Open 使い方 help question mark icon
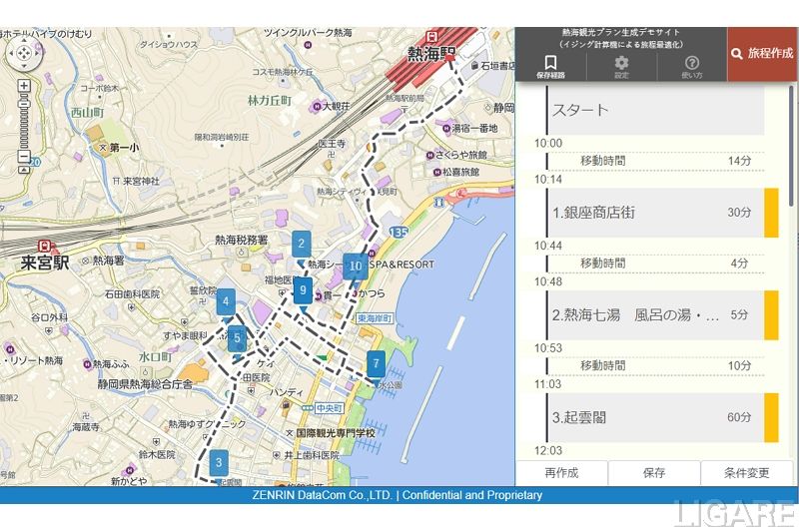 pos(692,66)
